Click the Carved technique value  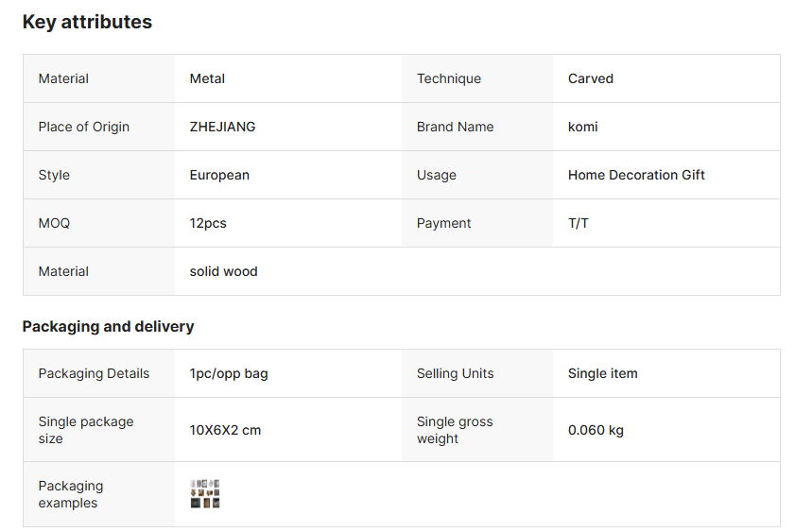click(590, 78)
